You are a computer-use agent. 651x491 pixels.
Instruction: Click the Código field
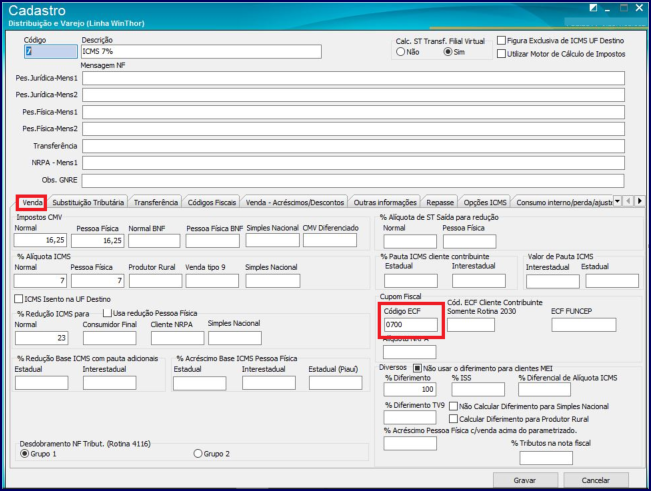51,51
